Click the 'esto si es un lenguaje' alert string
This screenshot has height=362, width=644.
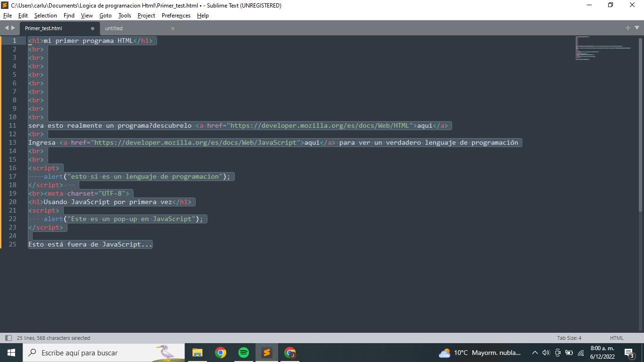pos(145,176)
